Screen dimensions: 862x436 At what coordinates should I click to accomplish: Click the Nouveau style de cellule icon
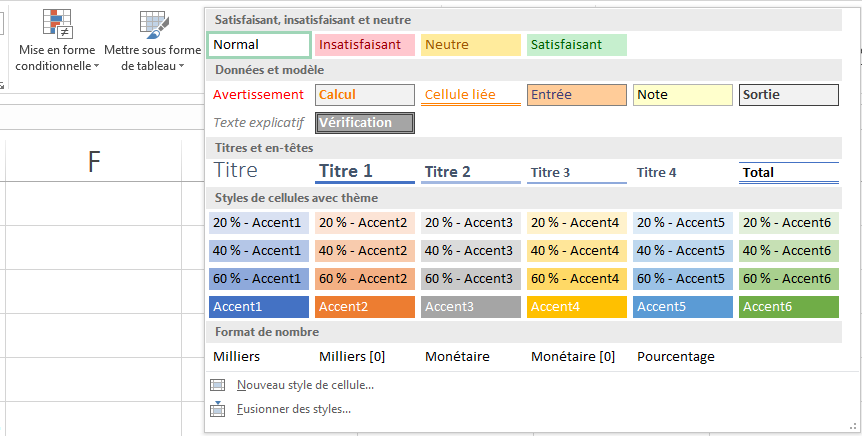[x=218, y=385]
